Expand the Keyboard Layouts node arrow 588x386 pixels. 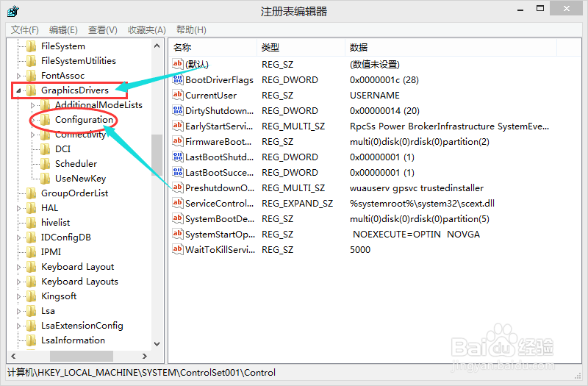tap(19, 282)
